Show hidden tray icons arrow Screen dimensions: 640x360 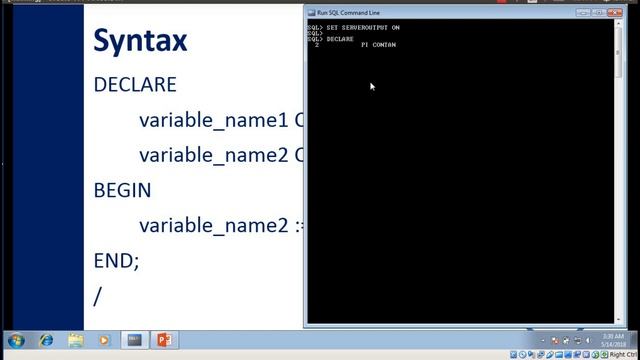point(543,340)
